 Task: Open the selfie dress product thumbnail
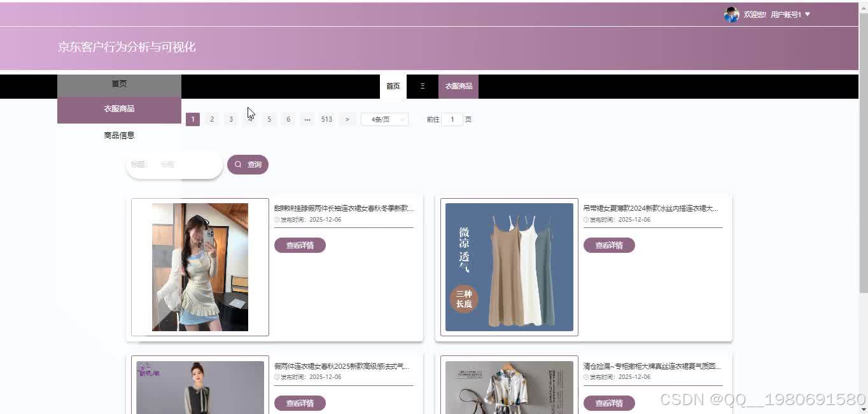(x=200, y=267)
